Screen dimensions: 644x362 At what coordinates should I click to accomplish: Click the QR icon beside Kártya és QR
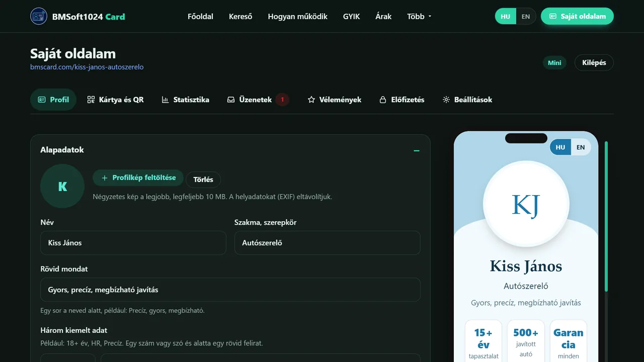(91, 100)
